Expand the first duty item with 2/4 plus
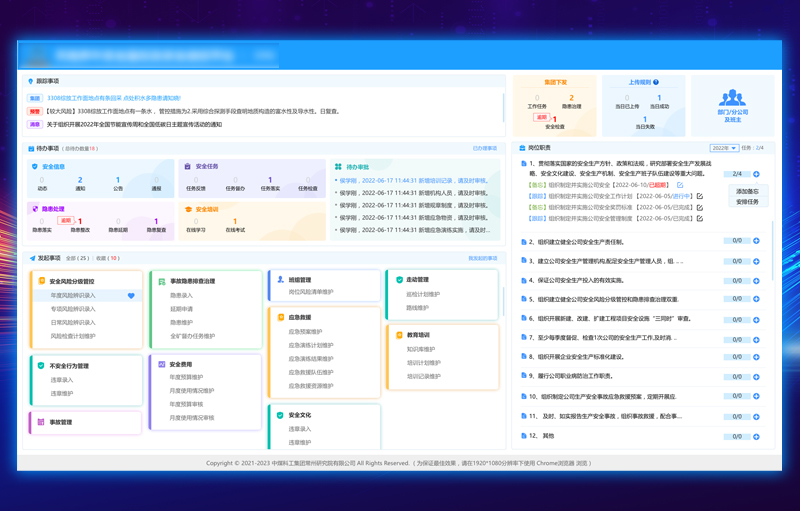 point(756,174)
